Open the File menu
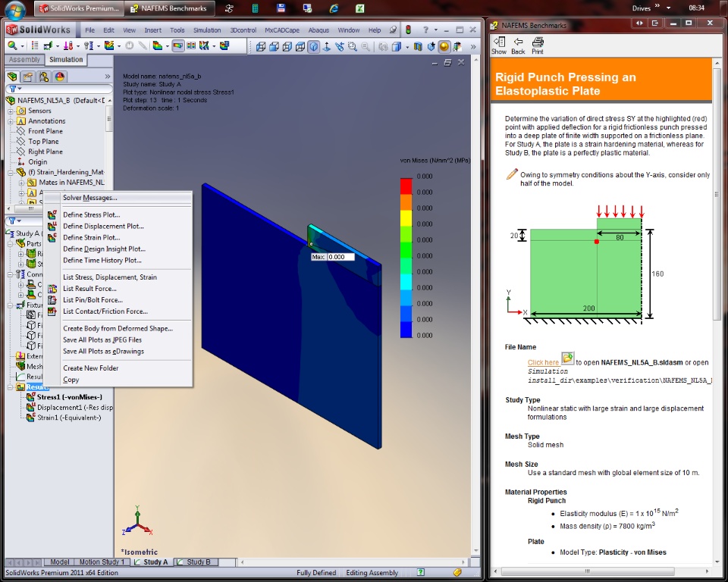728x582 pixels. 89,30
